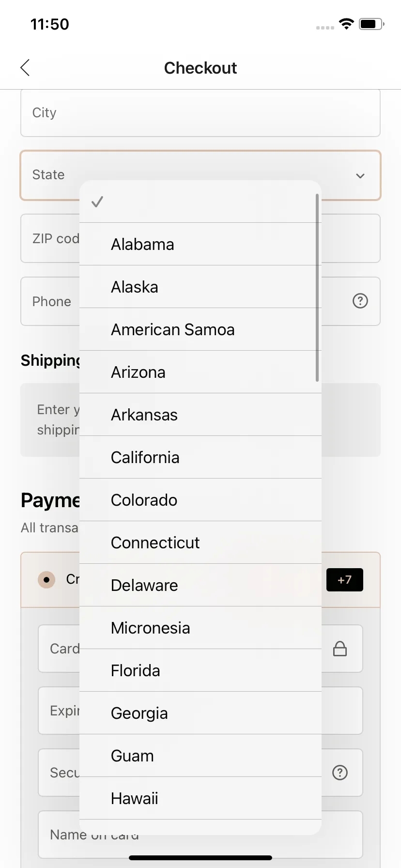Click the dropdown list scrollbar
The width and height of the screenshot is (401, 868).
[317, 288]
